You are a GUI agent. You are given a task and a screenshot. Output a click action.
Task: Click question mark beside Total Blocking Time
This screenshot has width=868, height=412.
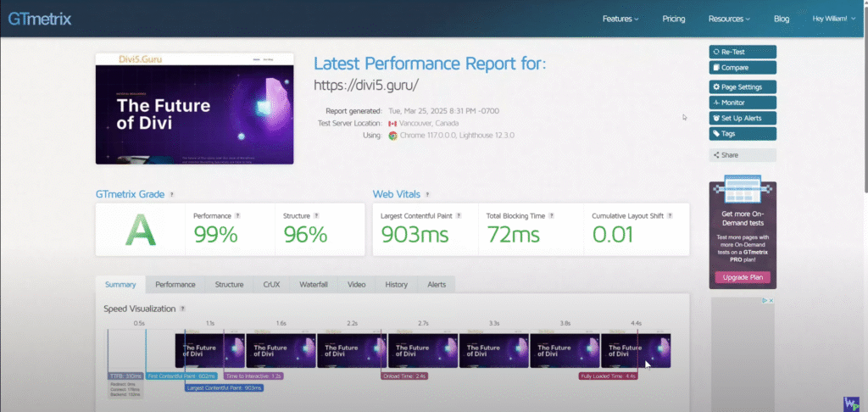tap(551, 216)
